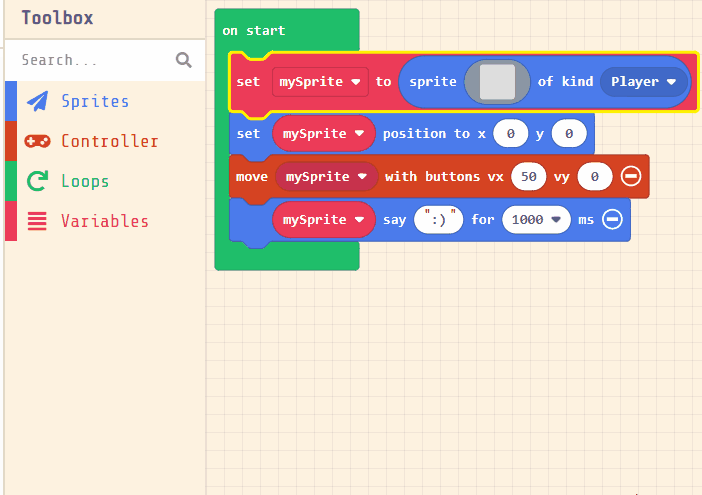Image resolution: width=702 pixels, height=495 pixels.
Task: Open the Loops toolbox category
Action: point(105,181)
